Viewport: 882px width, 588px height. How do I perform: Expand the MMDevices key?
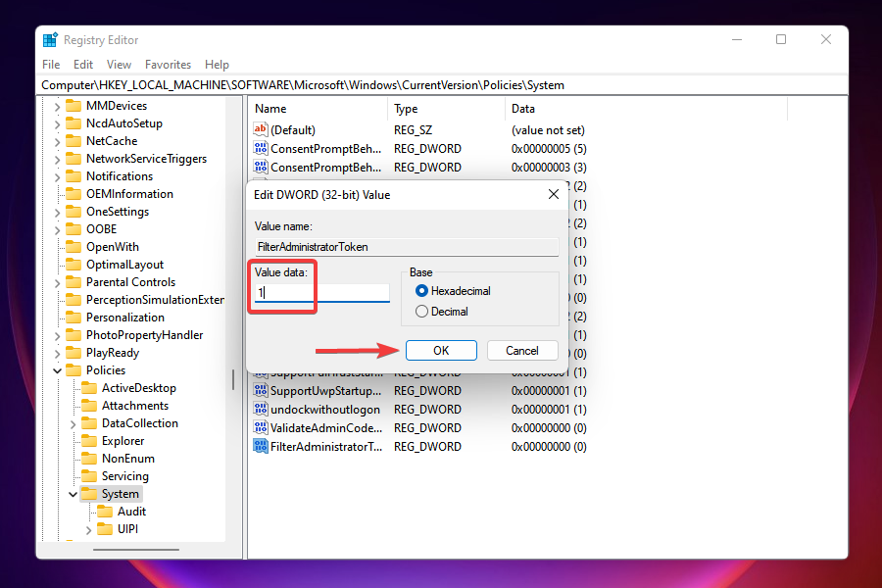(x=57, y=106)
